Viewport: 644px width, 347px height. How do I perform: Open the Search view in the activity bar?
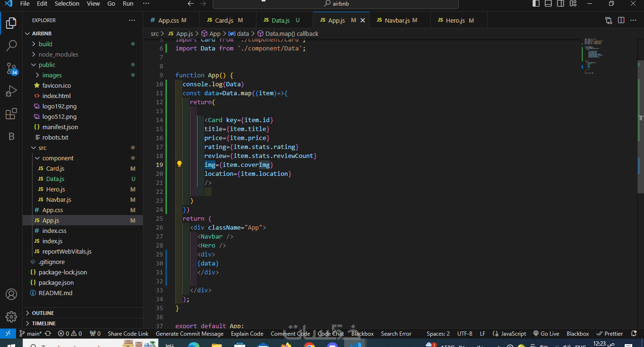[11, 45]
